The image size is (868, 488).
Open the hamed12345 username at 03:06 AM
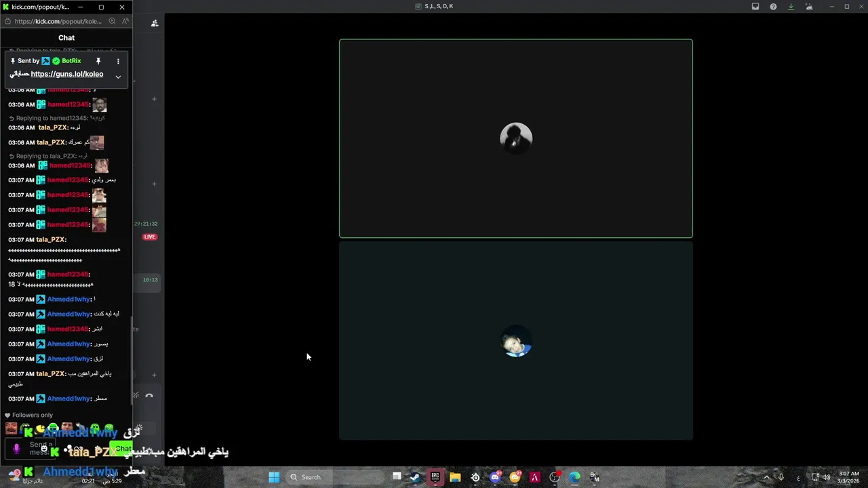click(68, 104)
